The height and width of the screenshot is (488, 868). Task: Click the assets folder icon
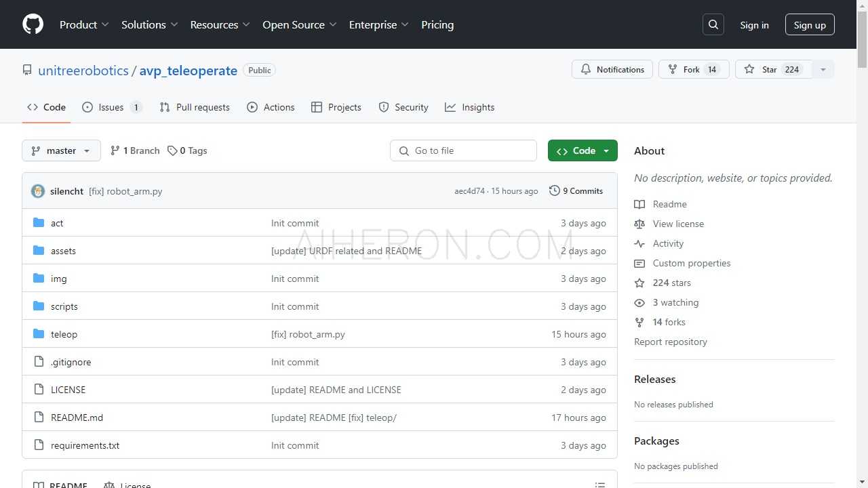39,251
